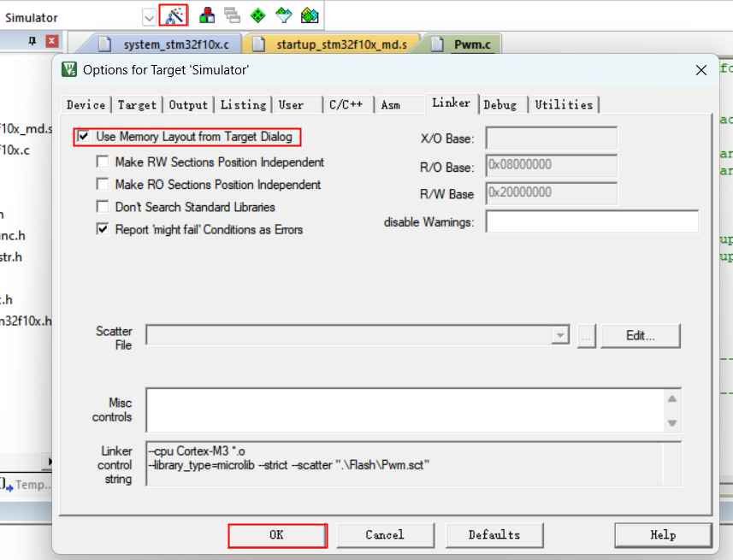Viewport: 733px width, 560px height.
Task: Toggle Don't Search Standard Libraries checkbox
Action: [x=103, y=207]
